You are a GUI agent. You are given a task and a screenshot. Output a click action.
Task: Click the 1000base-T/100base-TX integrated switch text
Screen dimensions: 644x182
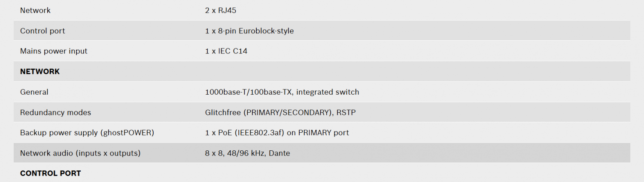(282, 92)
